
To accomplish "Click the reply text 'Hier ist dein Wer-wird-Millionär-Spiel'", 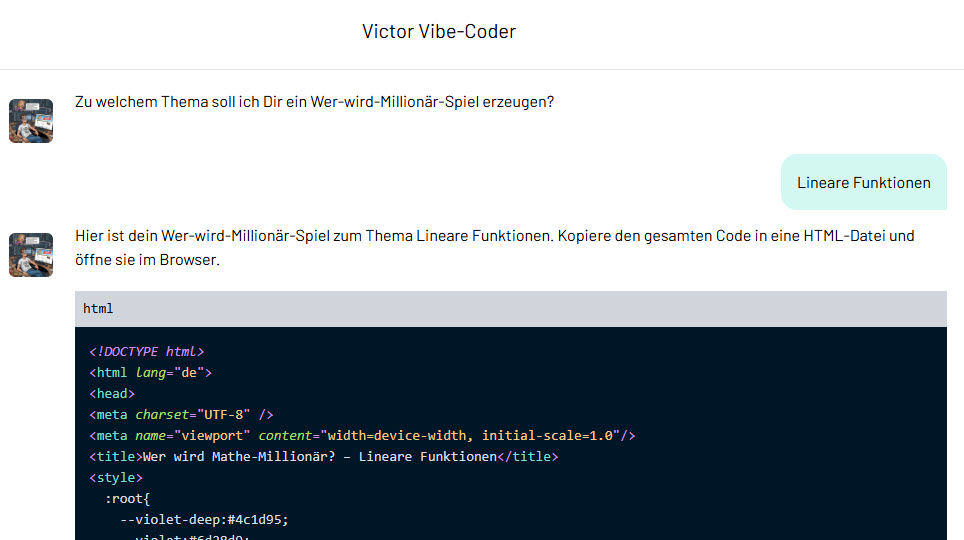I will click(495, 247).
